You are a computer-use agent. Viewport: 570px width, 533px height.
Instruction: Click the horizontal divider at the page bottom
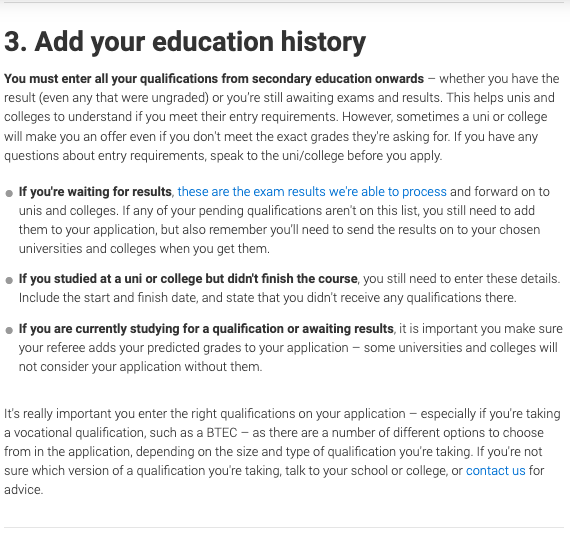point(284,527)
